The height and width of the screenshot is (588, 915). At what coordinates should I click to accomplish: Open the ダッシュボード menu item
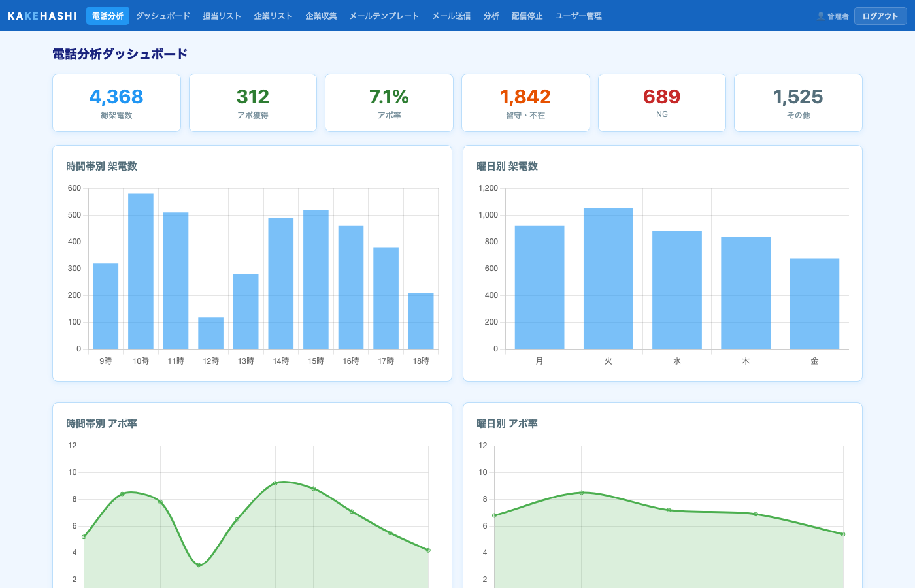(163, 16)
